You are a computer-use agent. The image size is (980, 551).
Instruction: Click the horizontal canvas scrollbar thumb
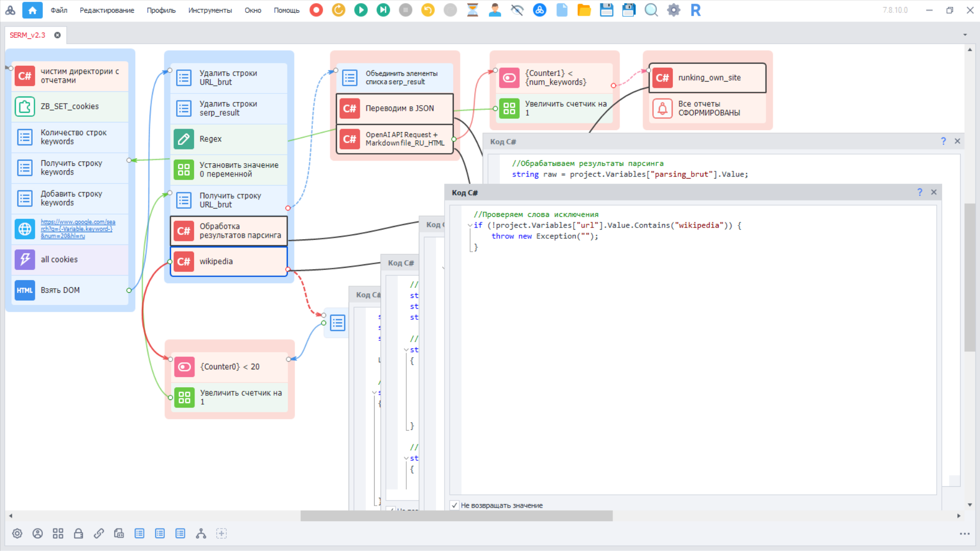456,516
